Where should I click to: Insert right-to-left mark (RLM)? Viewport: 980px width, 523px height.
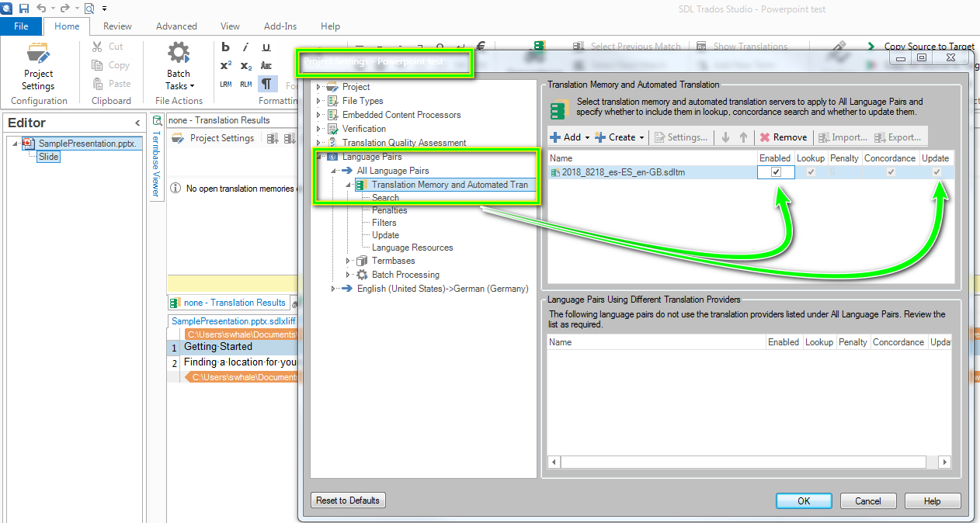click(246, 84)
